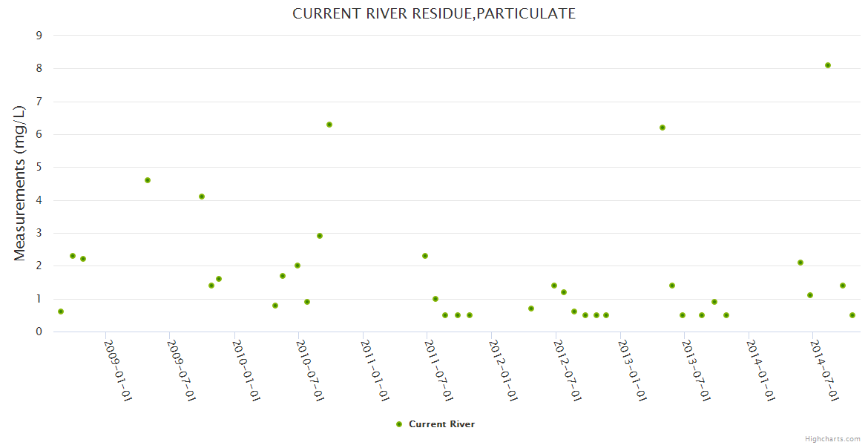Select the leftmost data point on the chart

point(61,311)
